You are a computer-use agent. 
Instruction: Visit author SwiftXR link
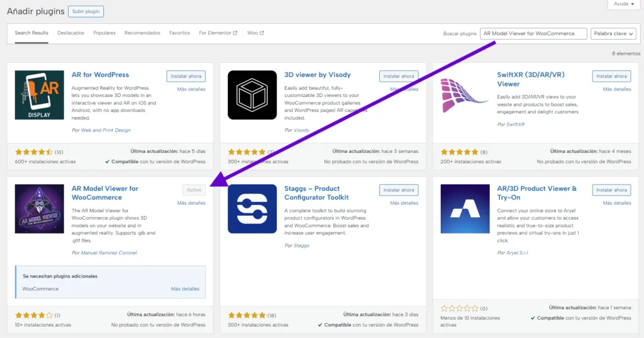pyautogui.click(x=516, y=125)
